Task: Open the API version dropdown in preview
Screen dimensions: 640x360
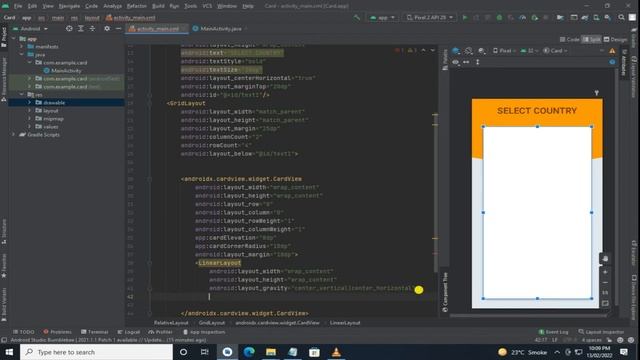Action: (529, 51)
